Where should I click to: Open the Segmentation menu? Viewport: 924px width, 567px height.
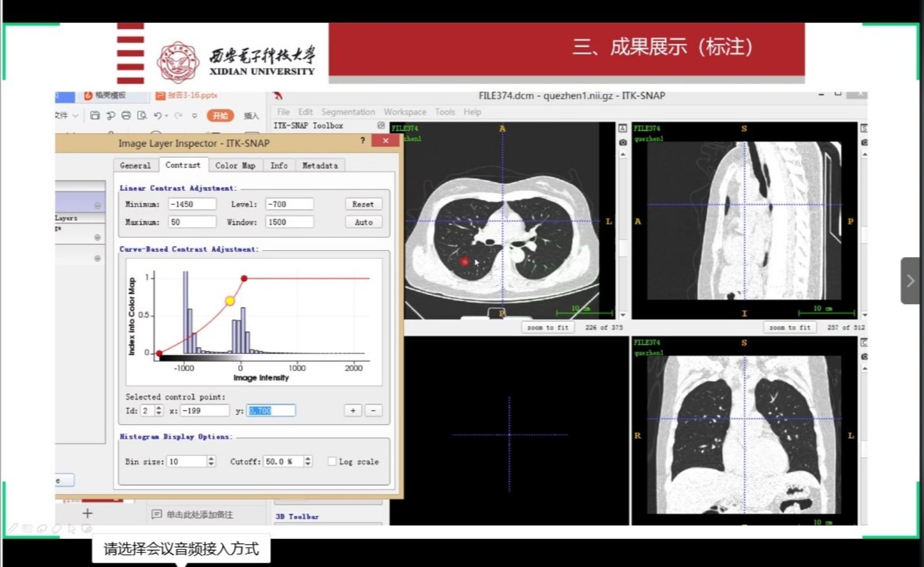pyautogui.click(x=348, y=112)
